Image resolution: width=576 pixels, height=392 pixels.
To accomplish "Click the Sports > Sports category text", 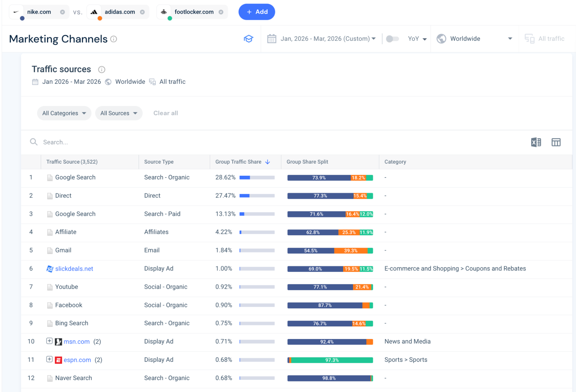I will click(406, 360).
